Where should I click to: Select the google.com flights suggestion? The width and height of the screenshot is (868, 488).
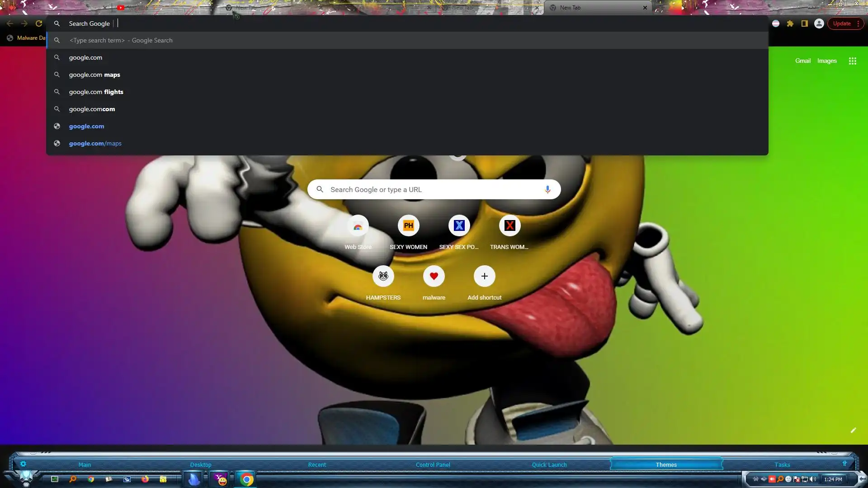coord(96,92)
